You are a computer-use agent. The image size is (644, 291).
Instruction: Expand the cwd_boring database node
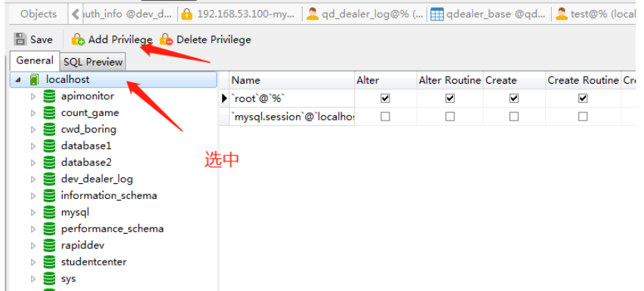tap(33, 130)
